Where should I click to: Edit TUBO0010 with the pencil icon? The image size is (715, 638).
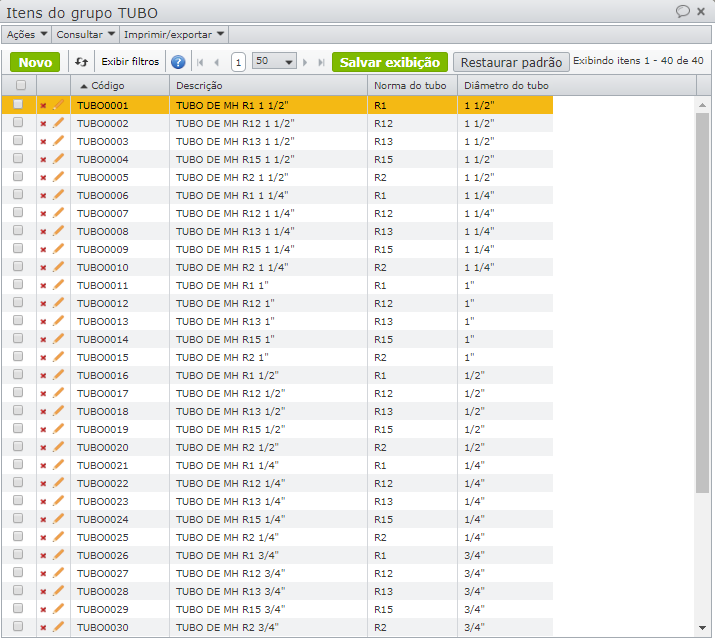[x=58, y=267]
